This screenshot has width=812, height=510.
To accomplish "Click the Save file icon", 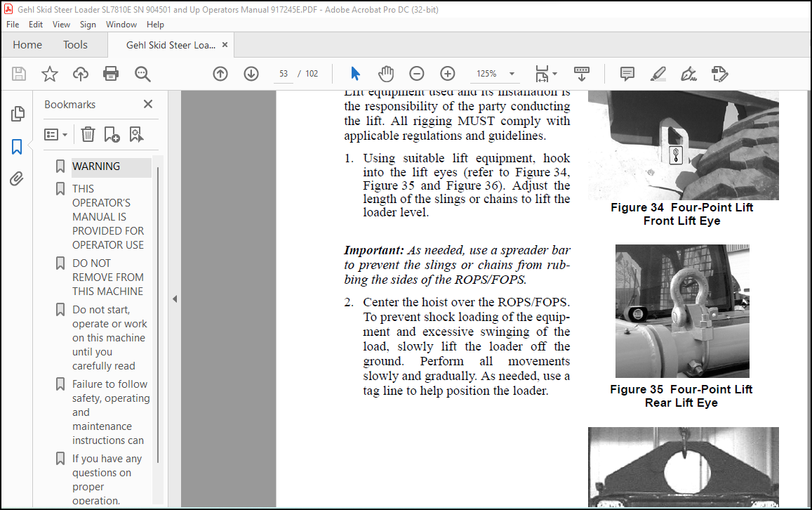I will (x=19, y=74).
